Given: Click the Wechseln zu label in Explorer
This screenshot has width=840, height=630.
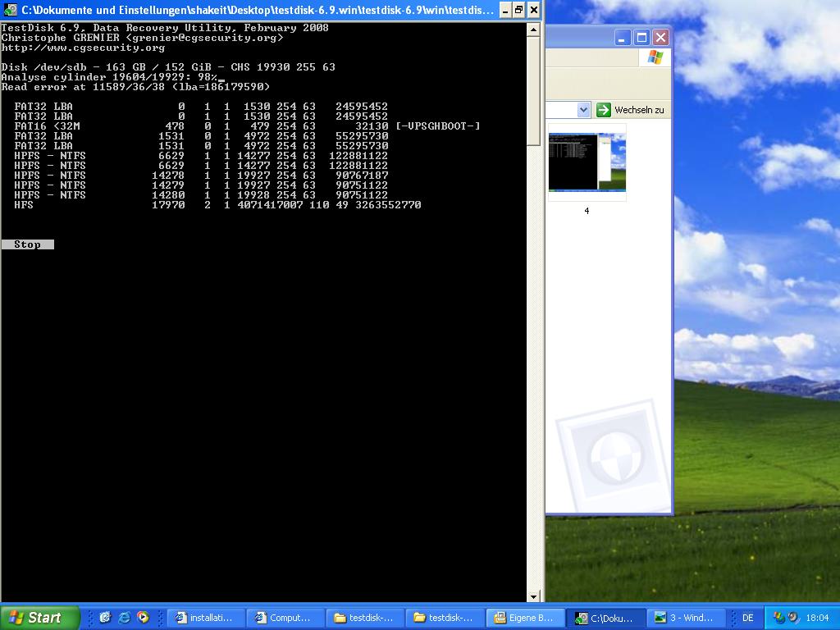Looking at the screenshot, I should pyautogui.click(x=639, y=110).
